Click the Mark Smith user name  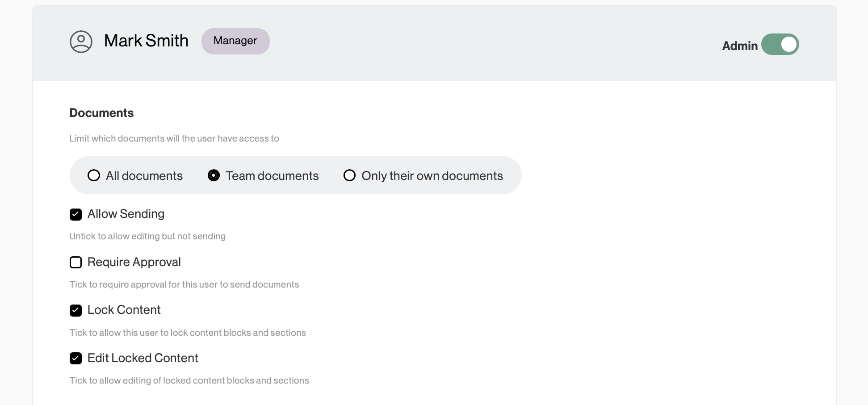point(146,41)
